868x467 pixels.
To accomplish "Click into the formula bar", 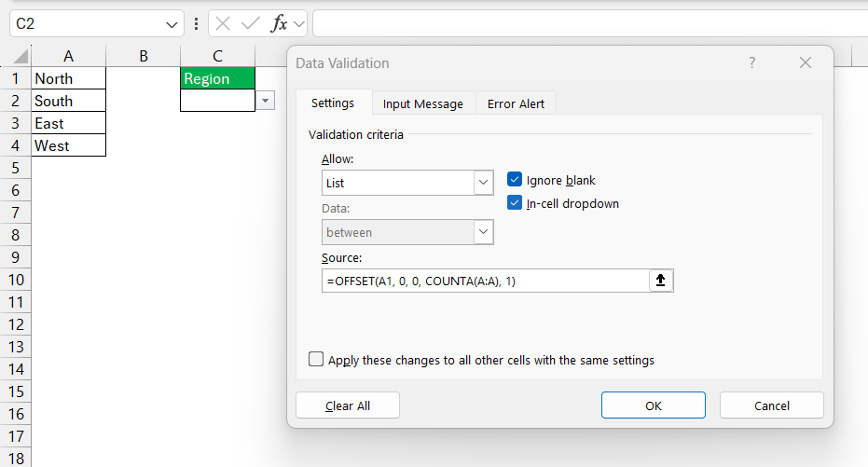I will click(x=590, y=24).
